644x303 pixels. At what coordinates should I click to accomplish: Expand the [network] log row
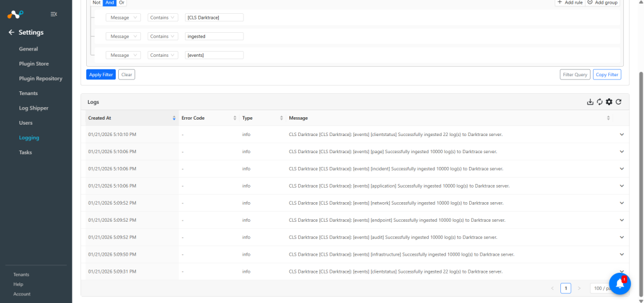(x=621, y=203)
